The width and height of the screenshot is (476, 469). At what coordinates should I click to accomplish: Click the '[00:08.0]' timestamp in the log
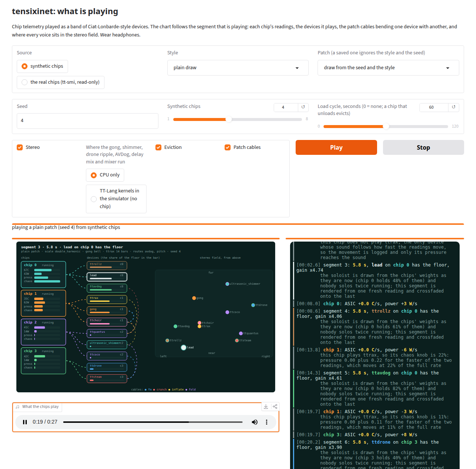click(308, 304)
